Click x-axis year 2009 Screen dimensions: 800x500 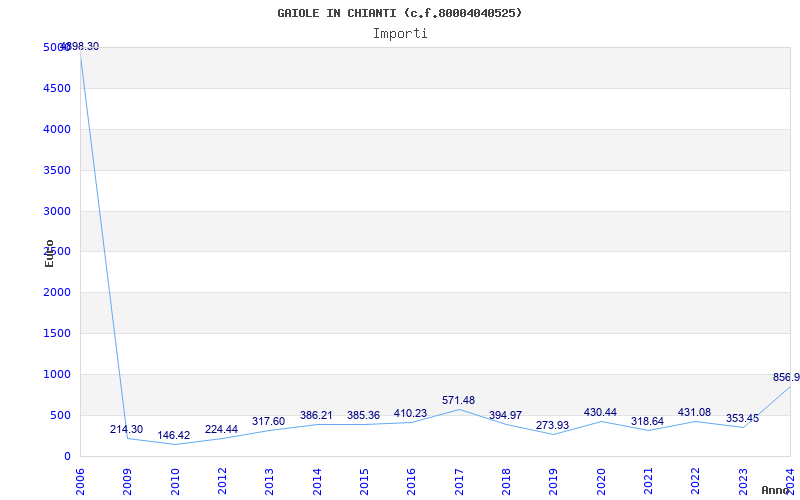pos(127,481)
